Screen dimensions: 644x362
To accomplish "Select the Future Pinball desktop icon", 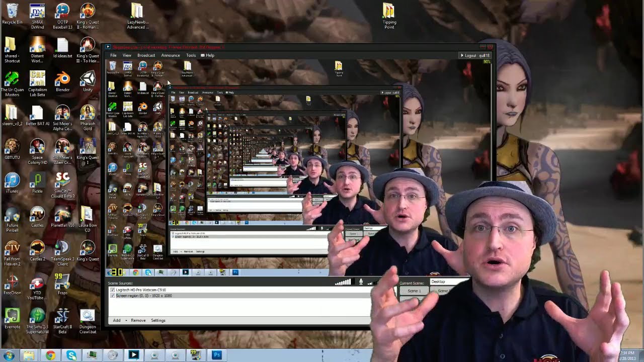I will coord(12,220).
